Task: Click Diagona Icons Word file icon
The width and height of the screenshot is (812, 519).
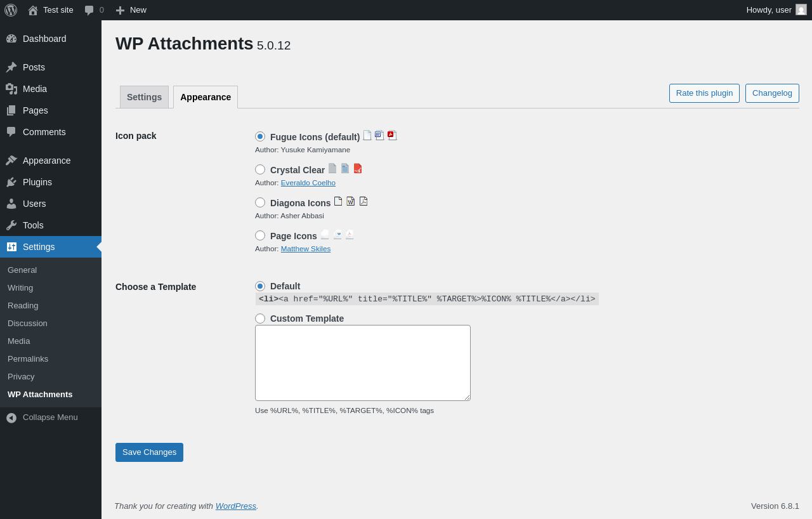Action: [351, 201]
